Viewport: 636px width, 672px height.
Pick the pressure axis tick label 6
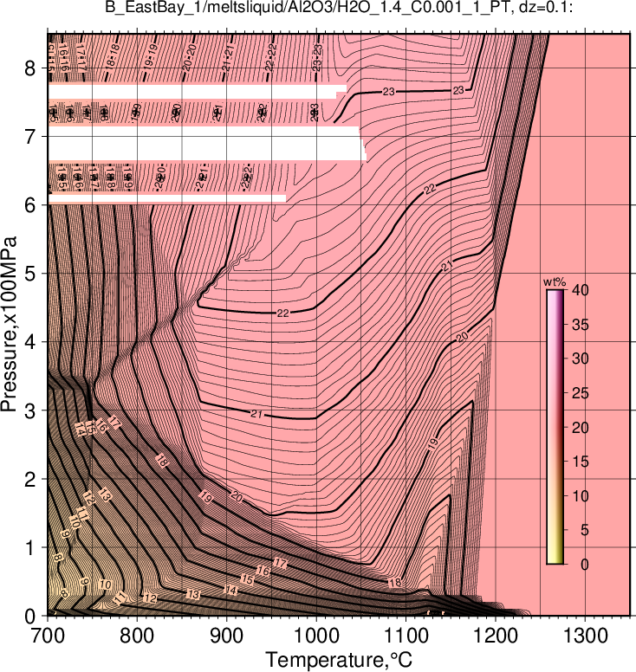[29, 205]
